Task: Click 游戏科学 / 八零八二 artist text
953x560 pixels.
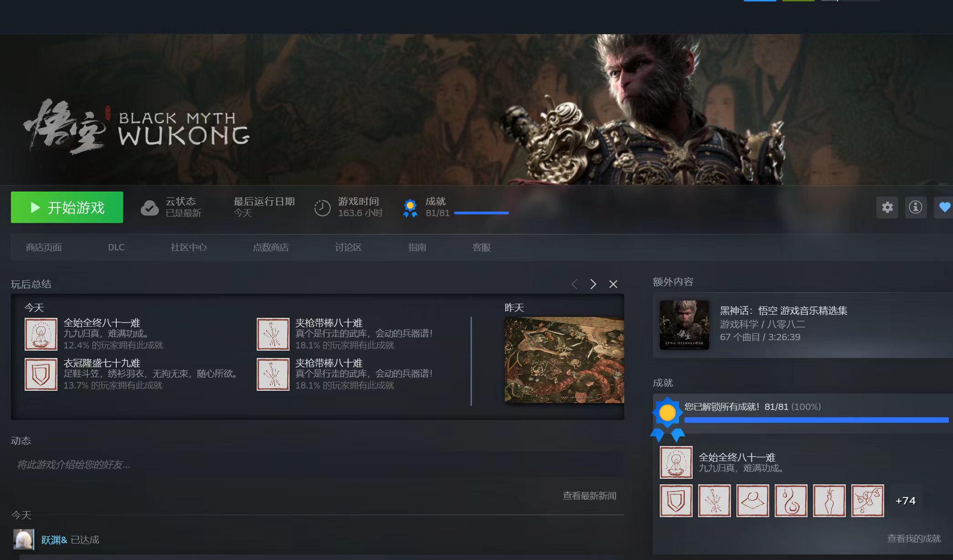Action: tap(762, 324)
